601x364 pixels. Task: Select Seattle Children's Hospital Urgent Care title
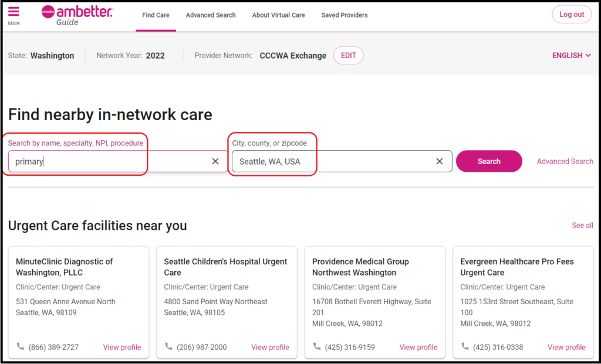click(x=225, y=267)
